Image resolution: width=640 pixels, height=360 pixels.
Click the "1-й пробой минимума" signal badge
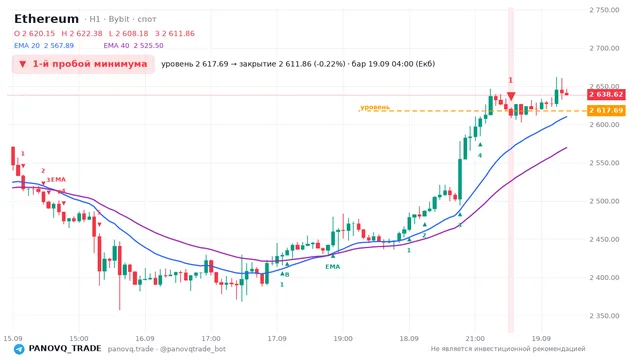(x=83, y=64)
